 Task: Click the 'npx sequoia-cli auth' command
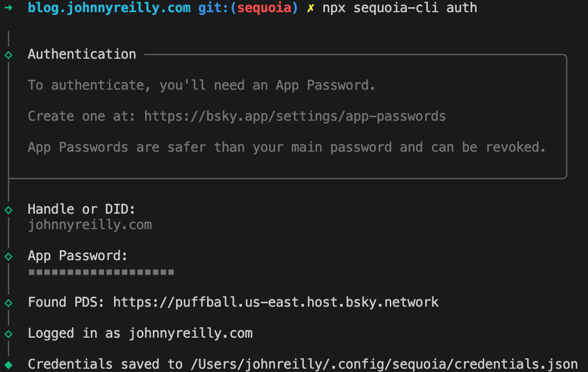[400, 8]
